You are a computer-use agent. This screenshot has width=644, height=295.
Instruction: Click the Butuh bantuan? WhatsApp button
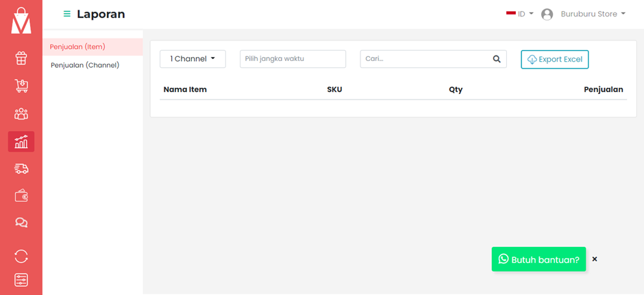pos(538,259)
